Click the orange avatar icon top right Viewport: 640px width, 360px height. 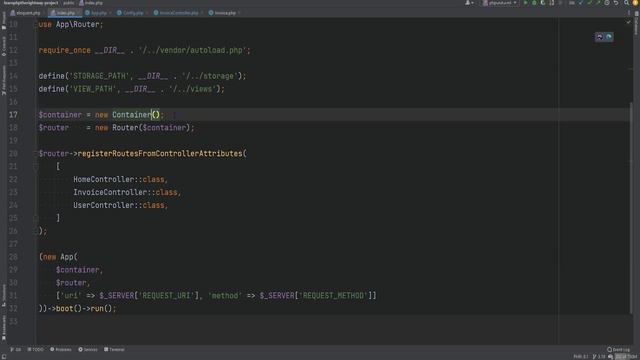pos(635,3)
